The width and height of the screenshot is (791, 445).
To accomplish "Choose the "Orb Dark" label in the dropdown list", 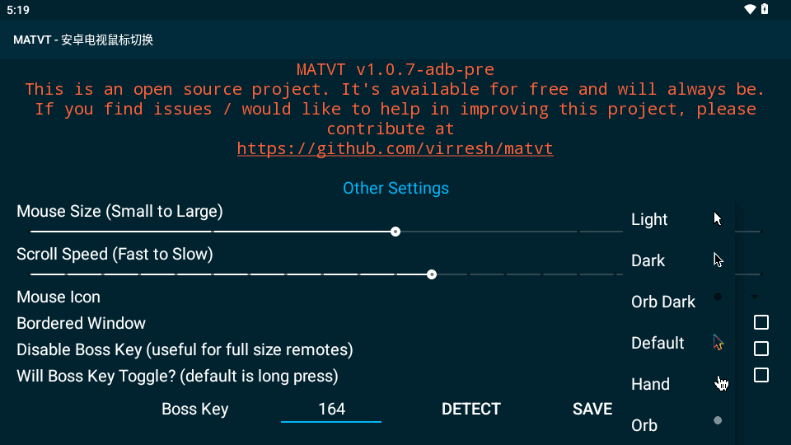I will [663, 302].
